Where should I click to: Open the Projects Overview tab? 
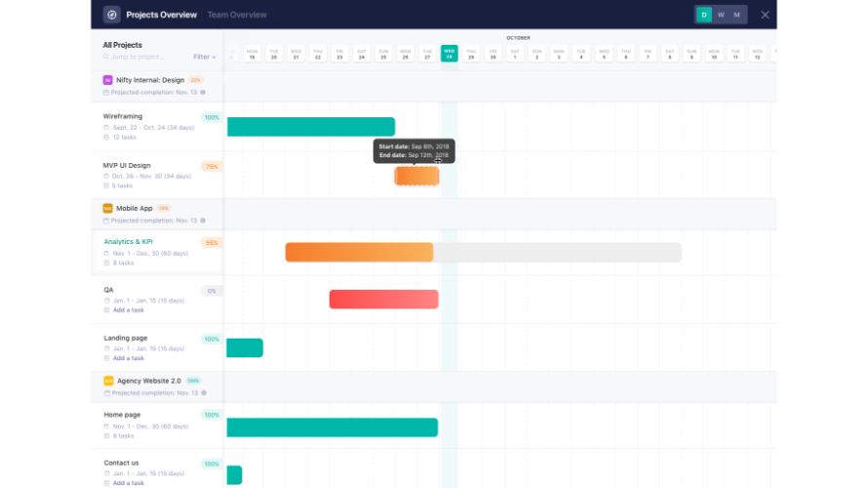pos(161,15)
